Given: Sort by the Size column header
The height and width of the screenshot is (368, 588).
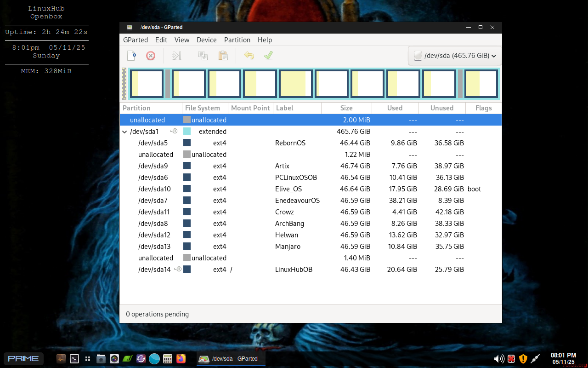Looking at the screenshot, I should (346, 108).
